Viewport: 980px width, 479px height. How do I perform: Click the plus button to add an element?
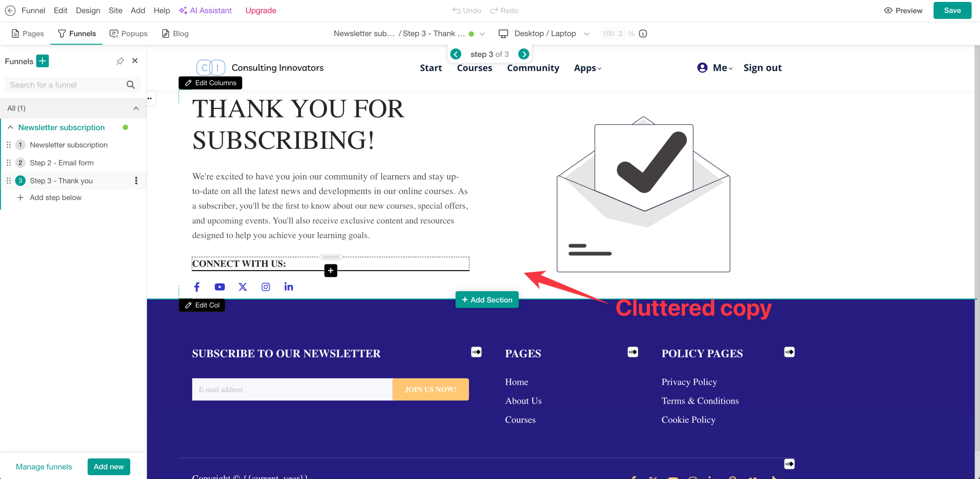click(x=330, y=270)
